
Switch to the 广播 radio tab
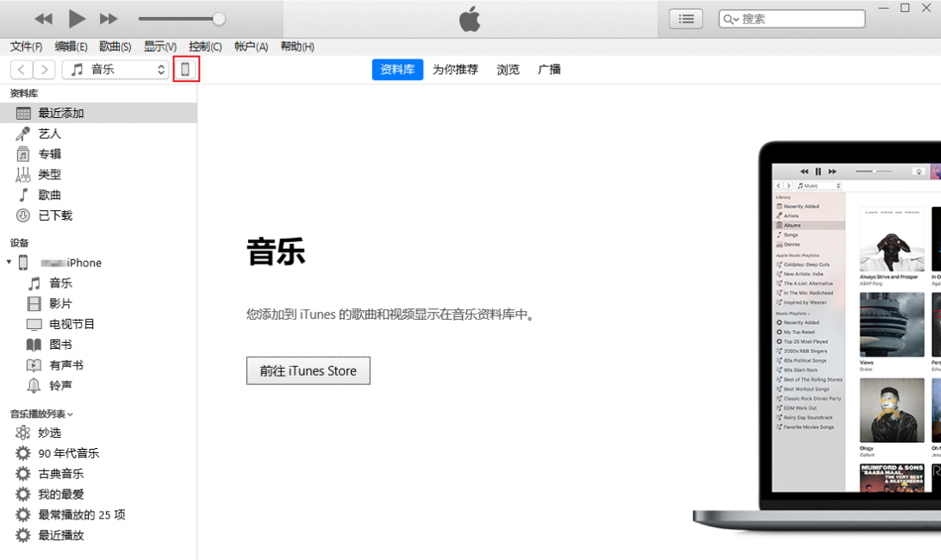pos(550,70)
